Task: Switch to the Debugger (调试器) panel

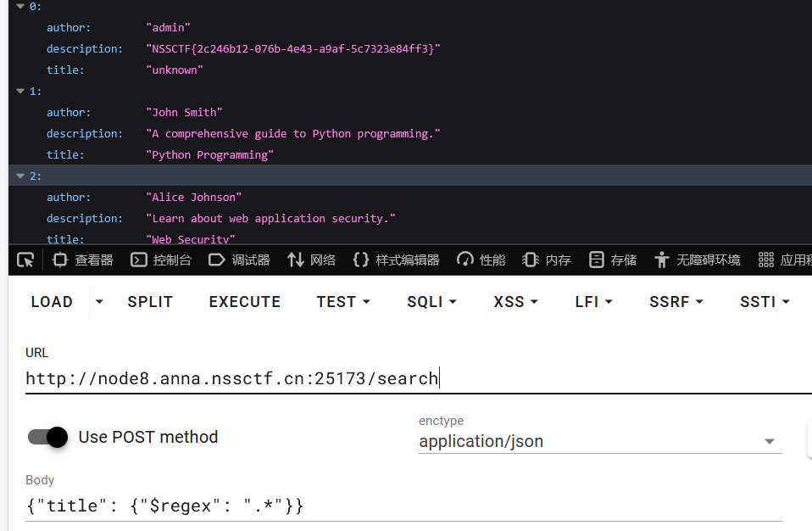Action: coord(239,260)
